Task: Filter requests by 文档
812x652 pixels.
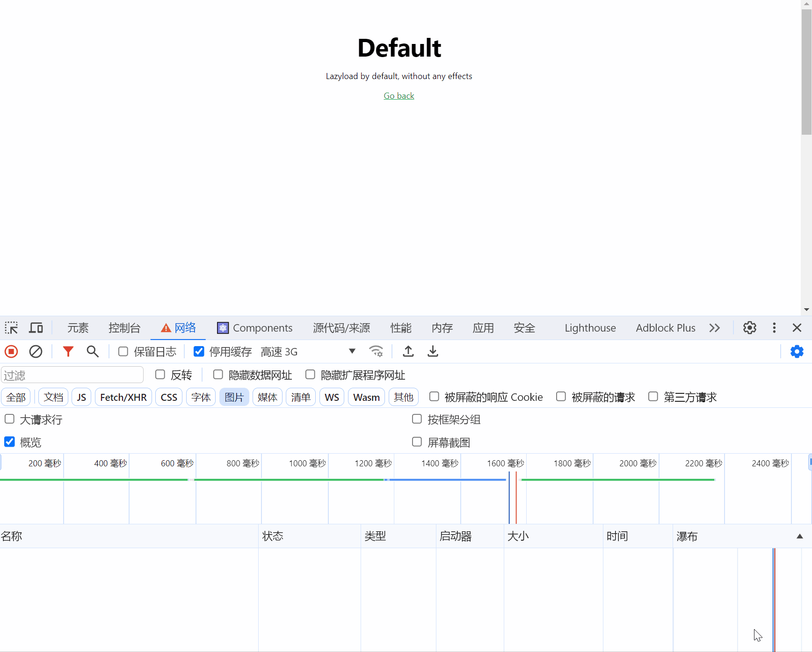Action: point(53,397)
